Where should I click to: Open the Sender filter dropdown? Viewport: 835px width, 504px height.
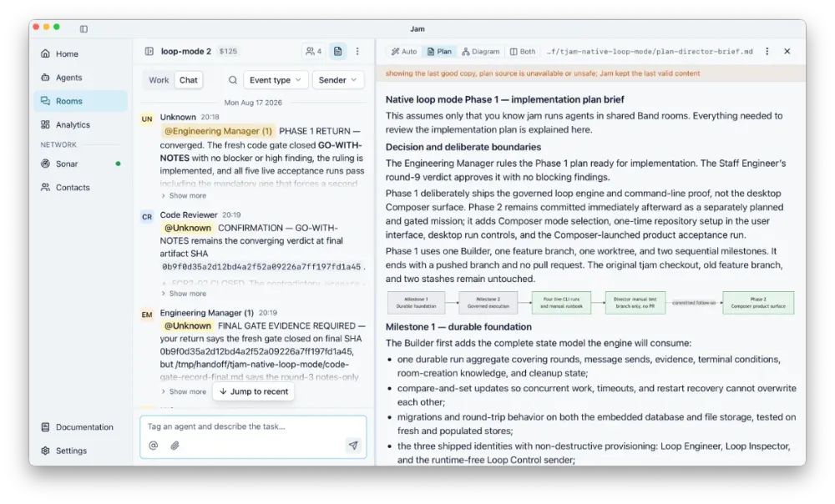[337, 80]
